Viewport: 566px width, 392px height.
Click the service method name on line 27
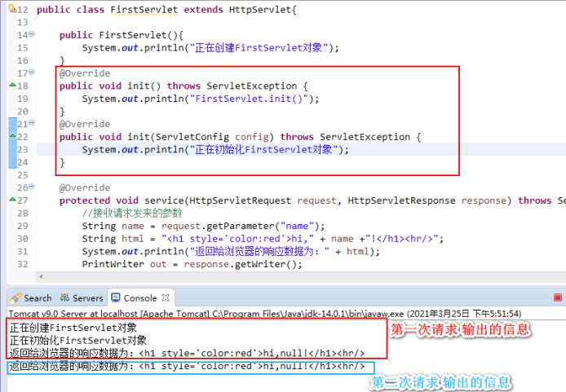point(164,200)
